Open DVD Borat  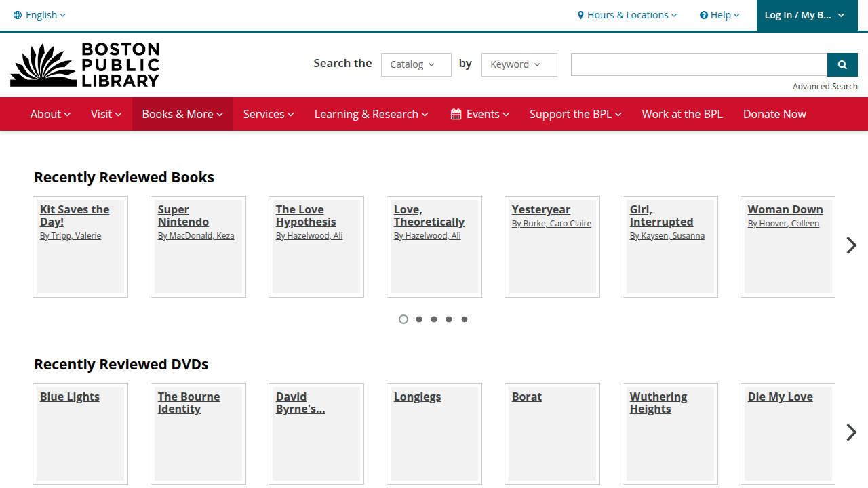527,396
